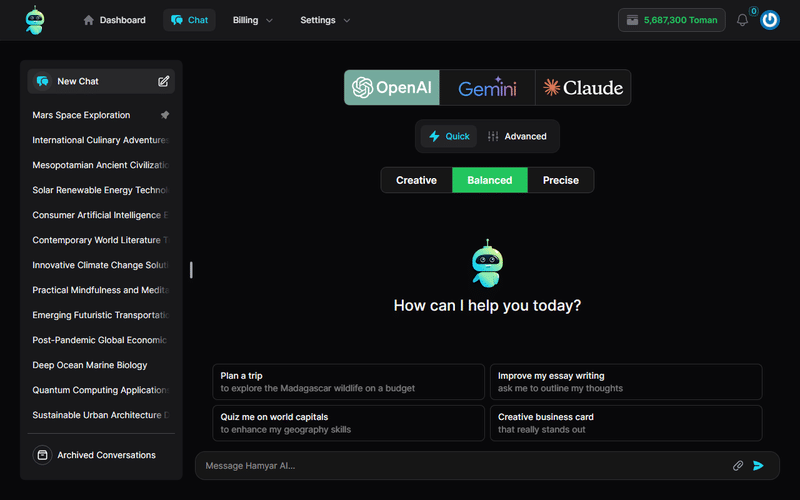Click the New Chat bubble icon
The image size is (800, 500).
tap(43, 81)
